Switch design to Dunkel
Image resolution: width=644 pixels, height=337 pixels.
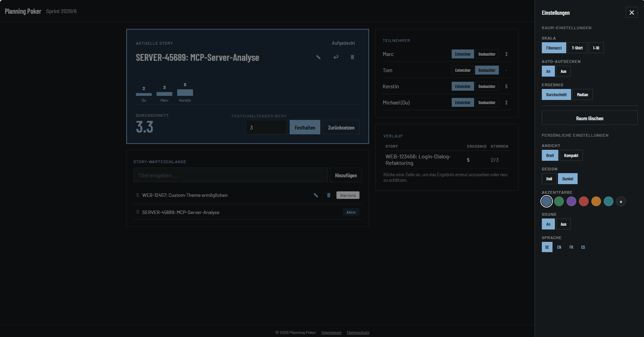pyautogui.click(x=568, y=179)
